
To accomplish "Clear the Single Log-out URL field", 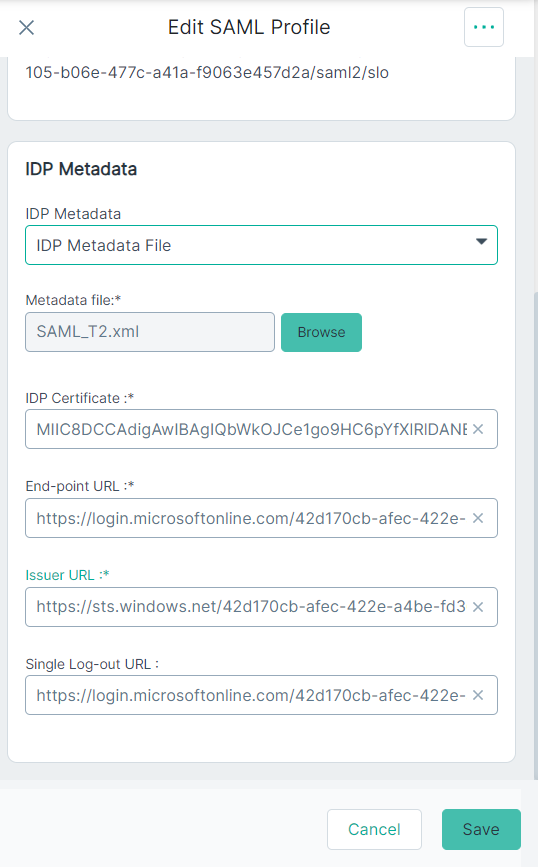I will (478, 695).
